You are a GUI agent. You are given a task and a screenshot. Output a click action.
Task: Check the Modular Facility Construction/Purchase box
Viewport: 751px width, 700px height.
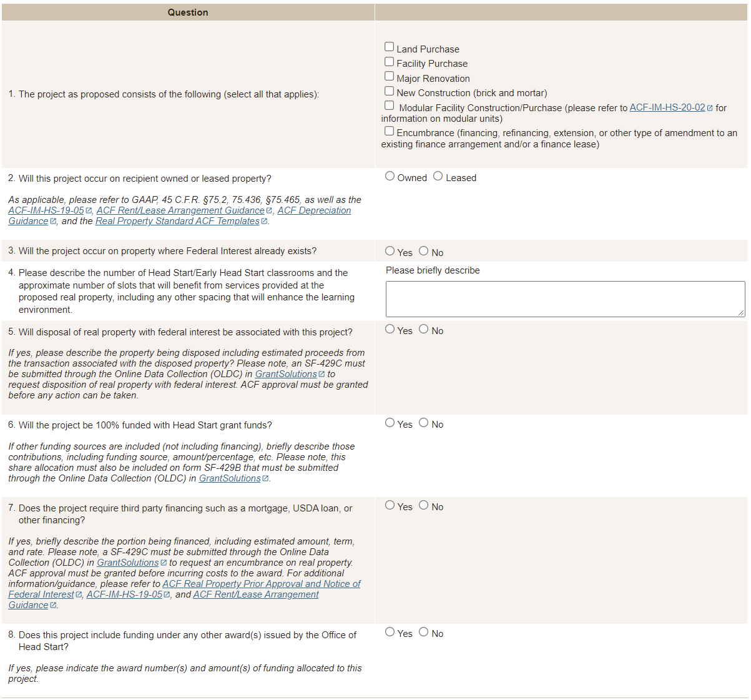click(x=389, y=106)
